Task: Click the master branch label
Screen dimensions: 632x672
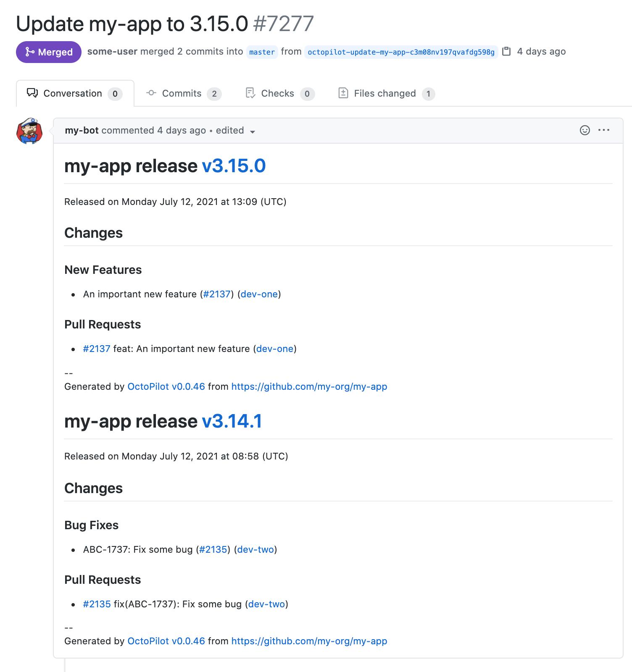Action: tap(262, 52)
